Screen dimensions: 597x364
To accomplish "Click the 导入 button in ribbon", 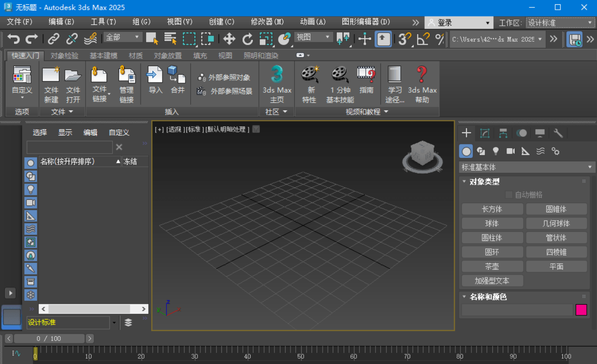I will (x=155, y=80).
